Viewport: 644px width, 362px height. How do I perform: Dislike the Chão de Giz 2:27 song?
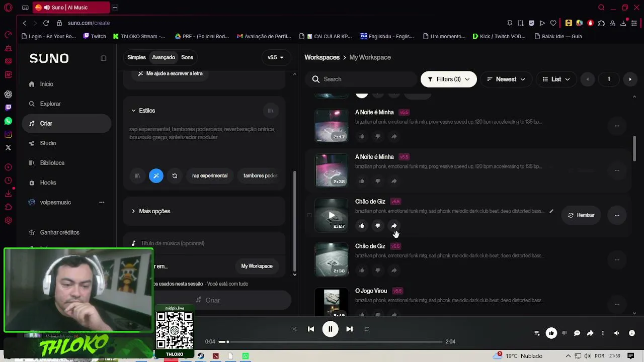tap(378, 226)
